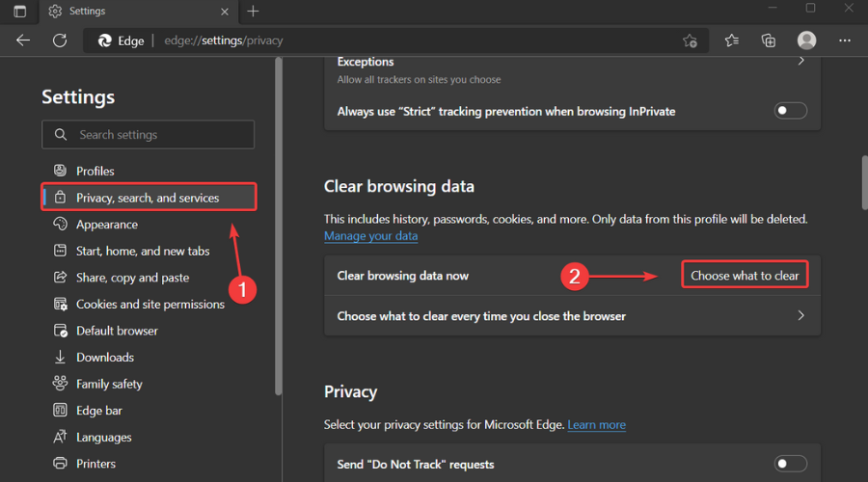Viewport: 868px width, 482px height.
Task: Click the Appearance sidebar icon
Action: pyautogui.click(x=60, y=224)
